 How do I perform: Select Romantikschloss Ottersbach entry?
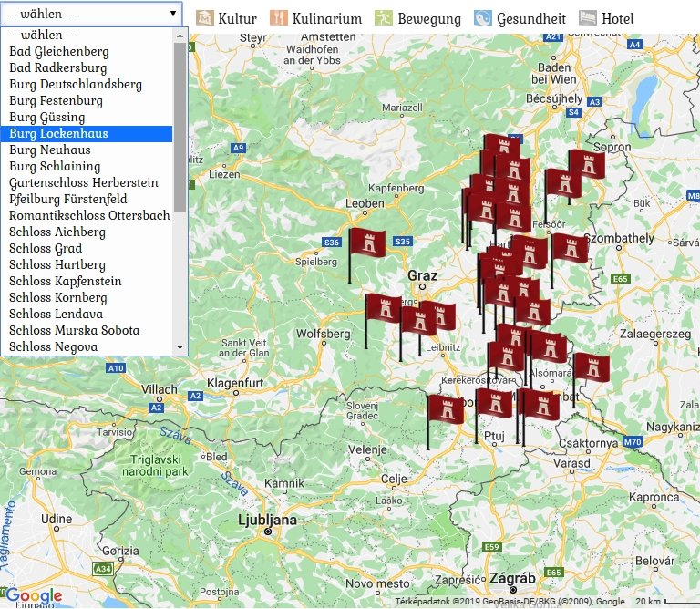coord(89,216)
